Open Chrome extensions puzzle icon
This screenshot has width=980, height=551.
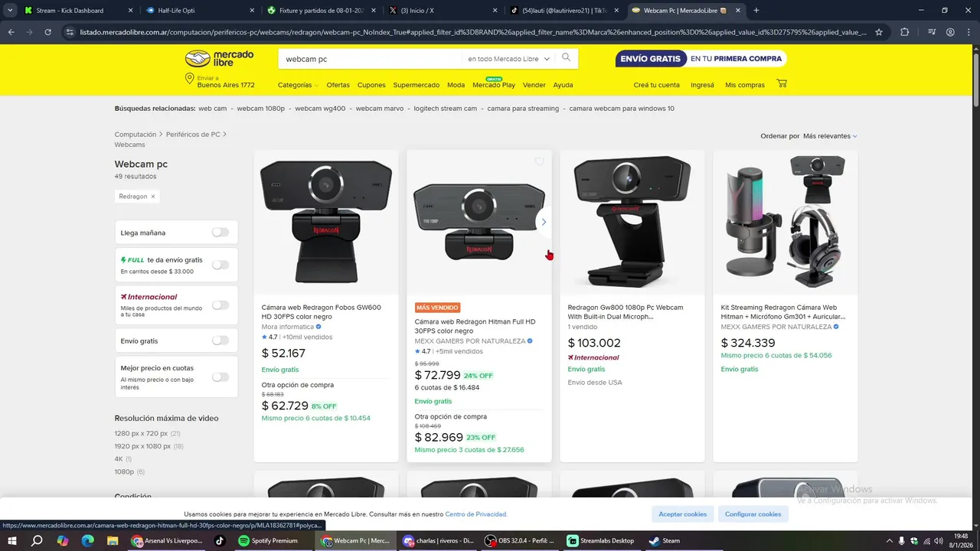pos(904,32)
